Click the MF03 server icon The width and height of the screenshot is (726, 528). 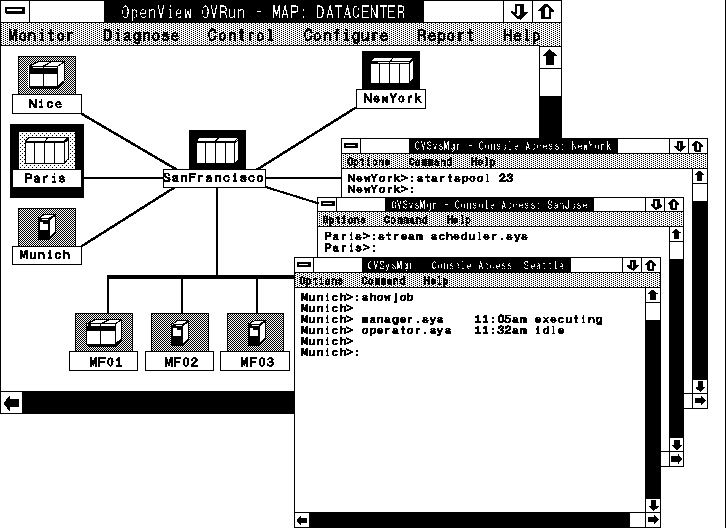[255, 332]
